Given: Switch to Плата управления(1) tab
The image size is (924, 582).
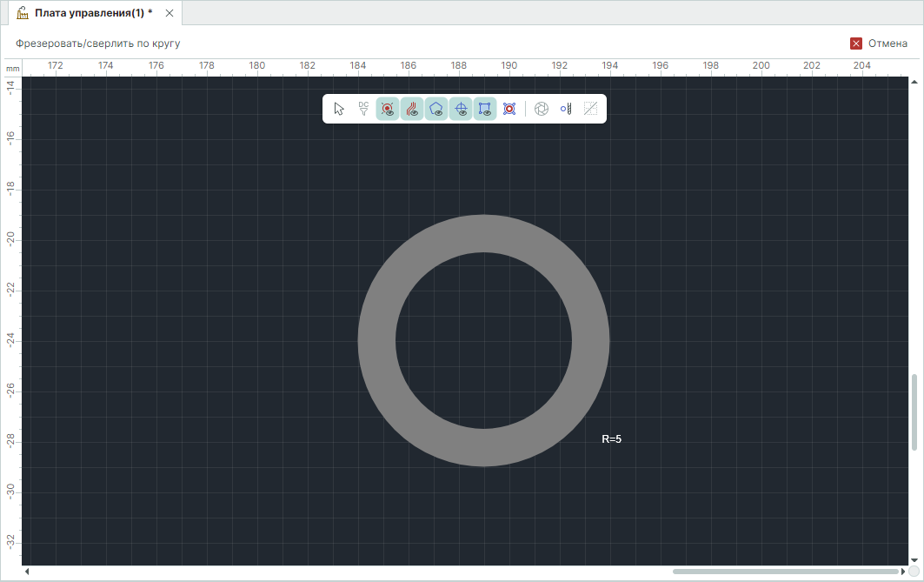Looking at the screenshot, I should [93, 13].
